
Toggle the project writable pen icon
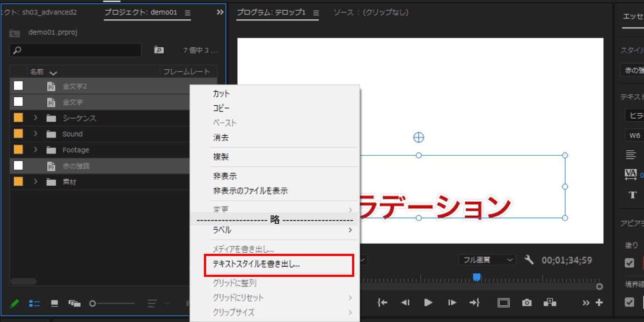15,303
